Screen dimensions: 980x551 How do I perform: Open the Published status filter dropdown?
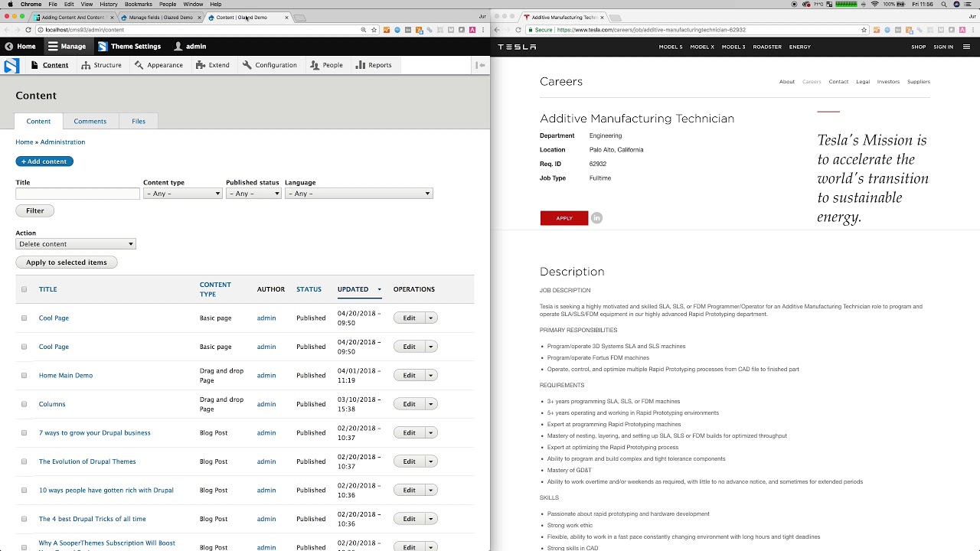pyautogui.click(x=253, y=194)
